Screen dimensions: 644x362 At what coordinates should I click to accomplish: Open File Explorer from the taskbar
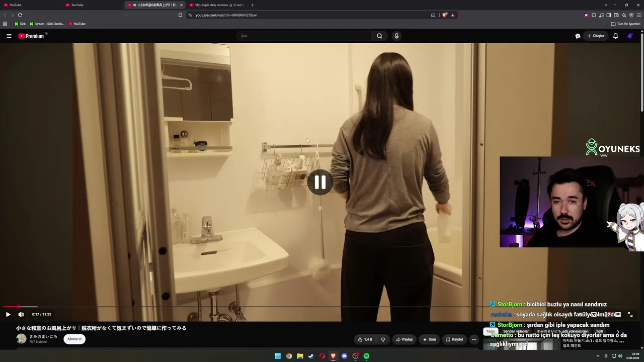(x=300, y=356)
